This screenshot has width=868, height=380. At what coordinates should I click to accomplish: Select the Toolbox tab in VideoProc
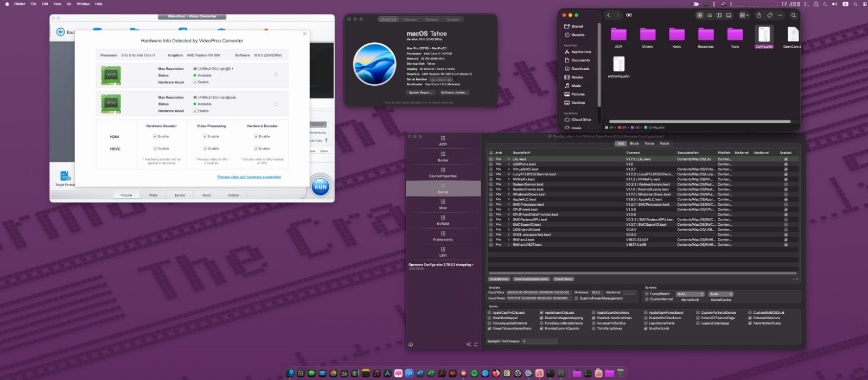point(233,195)
